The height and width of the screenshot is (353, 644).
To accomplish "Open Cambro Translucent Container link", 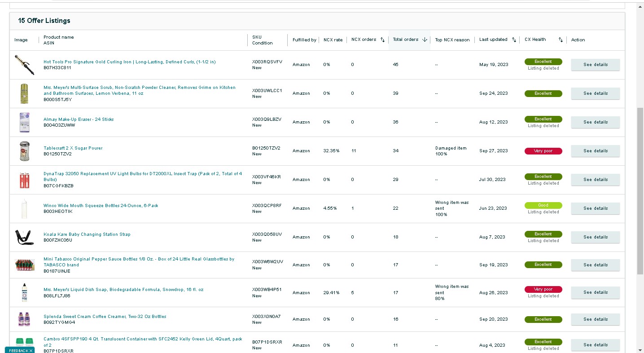I will tap(143, 342).
